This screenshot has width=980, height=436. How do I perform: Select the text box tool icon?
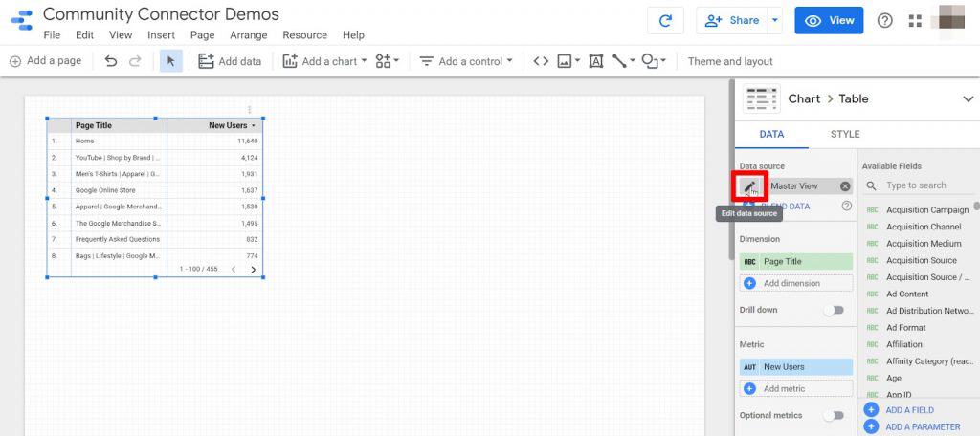click(x=595, y=61)
